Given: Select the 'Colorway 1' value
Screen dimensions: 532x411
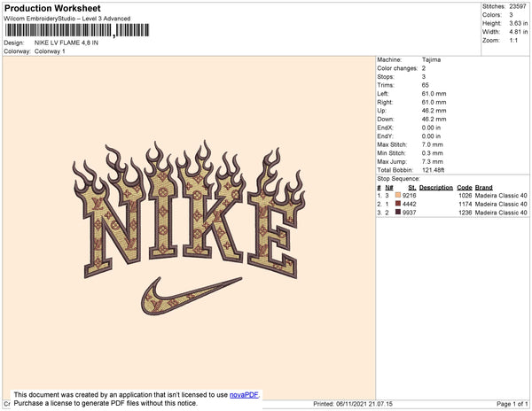Looking at the screenshot, I should (50, 51).
